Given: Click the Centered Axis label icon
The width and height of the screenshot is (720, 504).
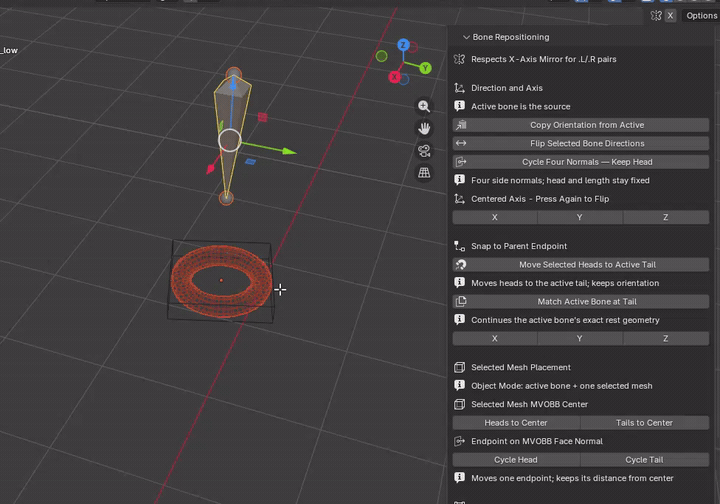Looking at the screenshot, I should (459, 199).
